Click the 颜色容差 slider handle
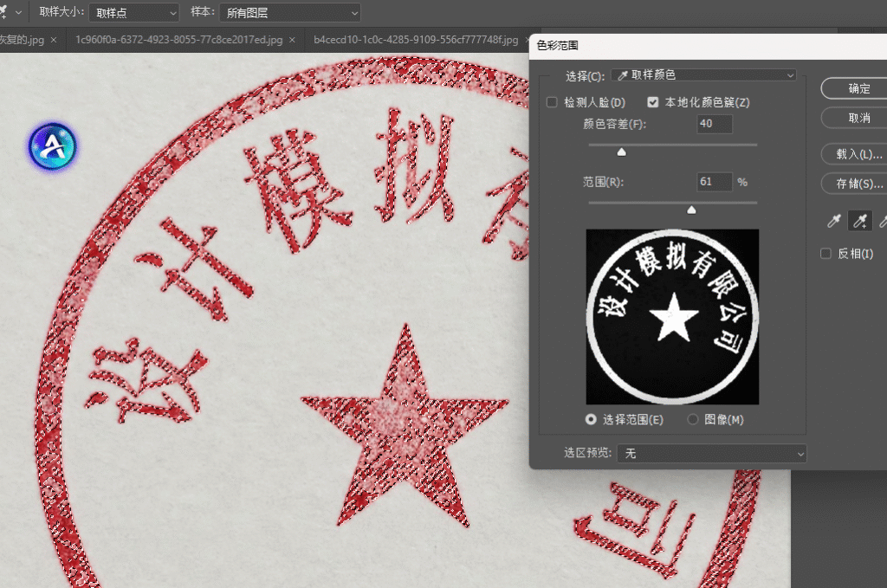This screenshot has height=588, width=887. click(x=622, y=152)
